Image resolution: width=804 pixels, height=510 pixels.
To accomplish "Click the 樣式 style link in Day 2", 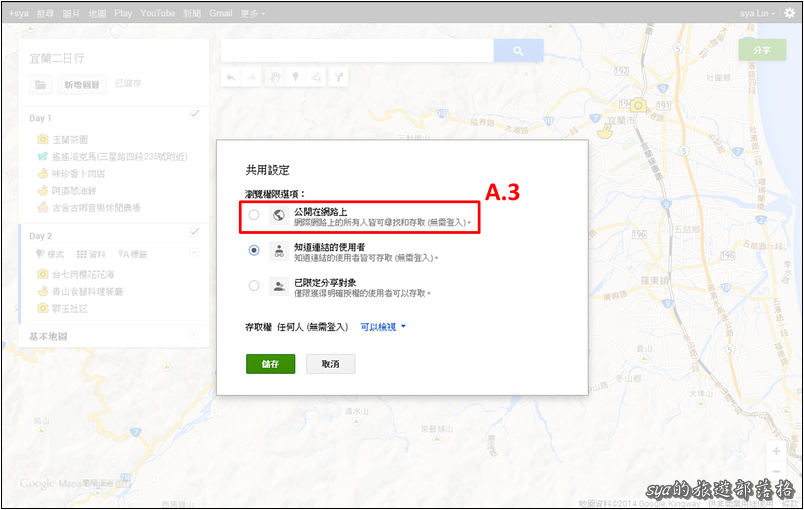I will [50, 254].
